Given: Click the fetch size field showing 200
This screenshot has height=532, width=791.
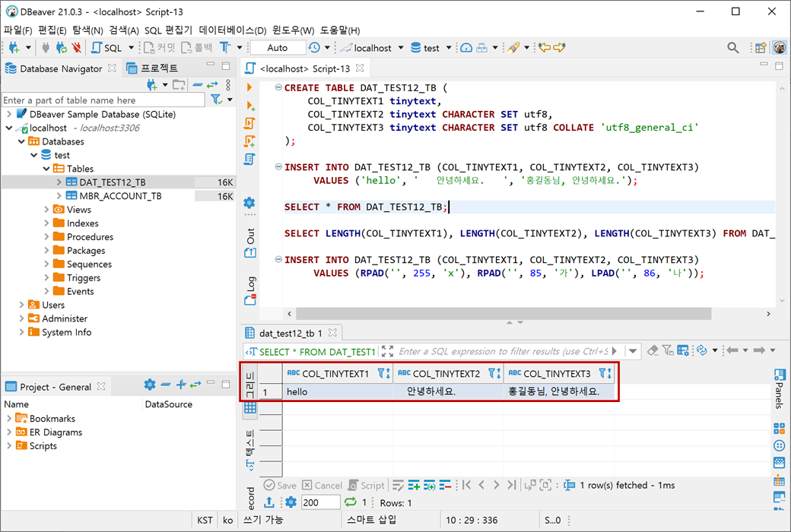Looking at the screenshot, I should pyautogui.click(x=321, y=502).
